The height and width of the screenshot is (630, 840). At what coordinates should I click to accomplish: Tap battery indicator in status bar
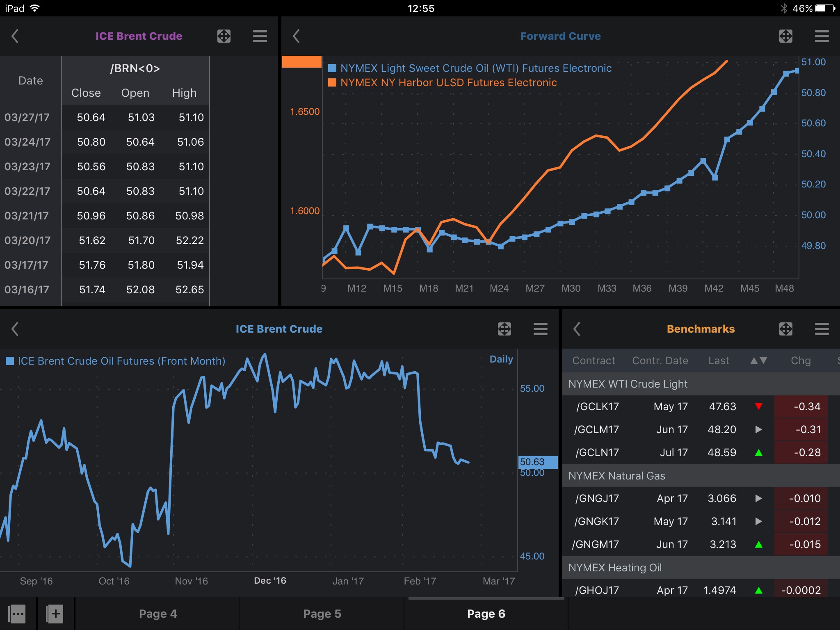[x=825, y=8]
